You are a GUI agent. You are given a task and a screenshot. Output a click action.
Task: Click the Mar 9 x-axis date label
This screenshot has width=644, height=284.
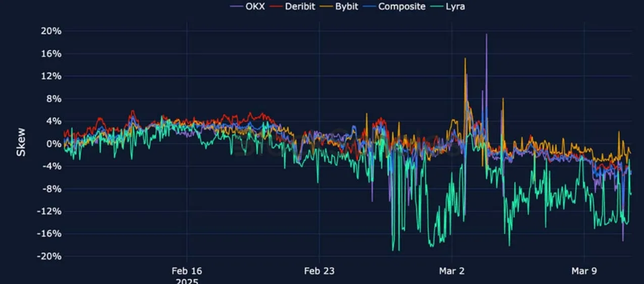click(x=584, y=271)
